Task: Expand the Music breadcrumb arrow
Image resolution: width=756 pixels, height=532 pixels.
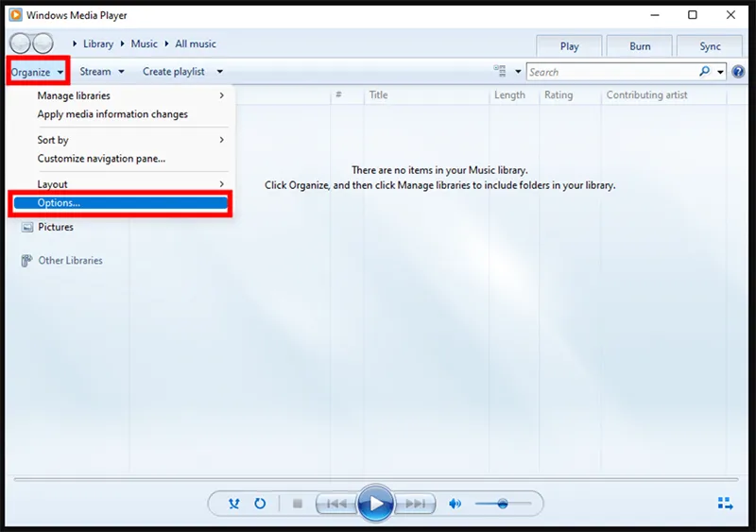Action: (x=122, y=43)
